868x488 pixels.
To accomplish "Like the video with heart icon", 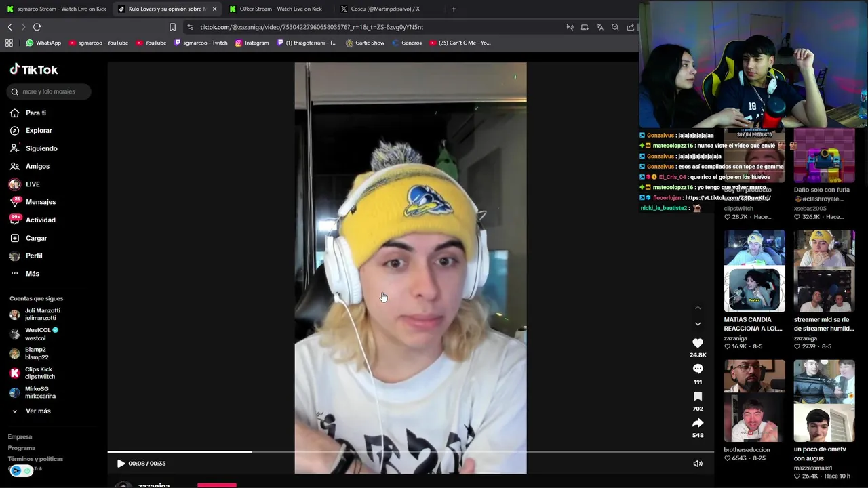I will 698,343.
